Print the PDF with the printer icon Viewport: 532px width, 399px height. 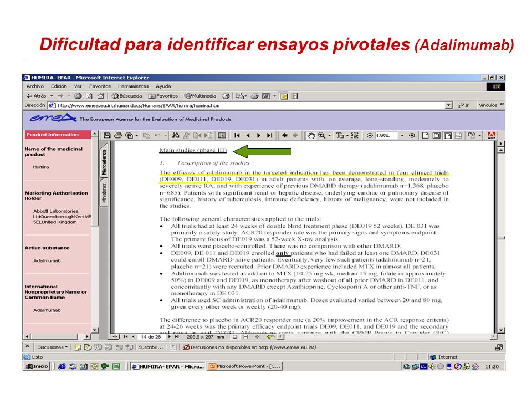click(117, 135)
